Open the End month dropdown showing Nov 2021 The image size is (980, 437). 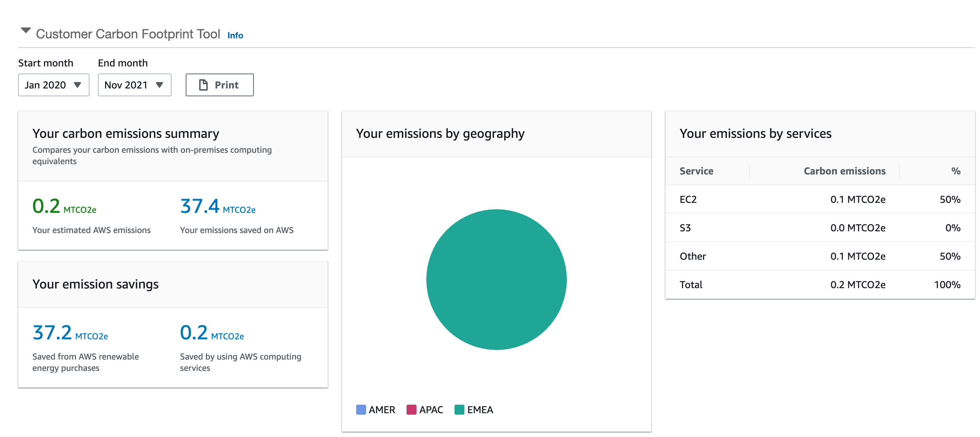(135, 85)
